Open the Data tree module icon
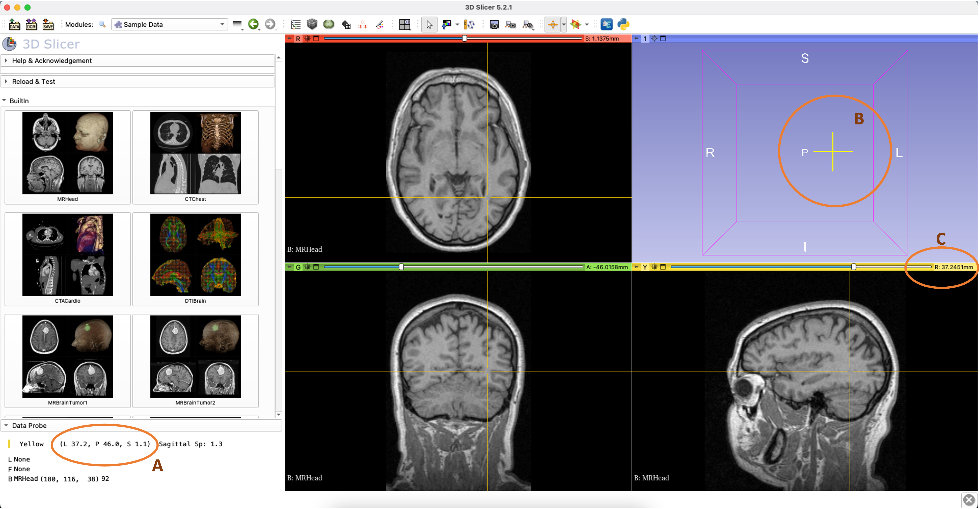980x509 pixels. (x=295, y=24)
